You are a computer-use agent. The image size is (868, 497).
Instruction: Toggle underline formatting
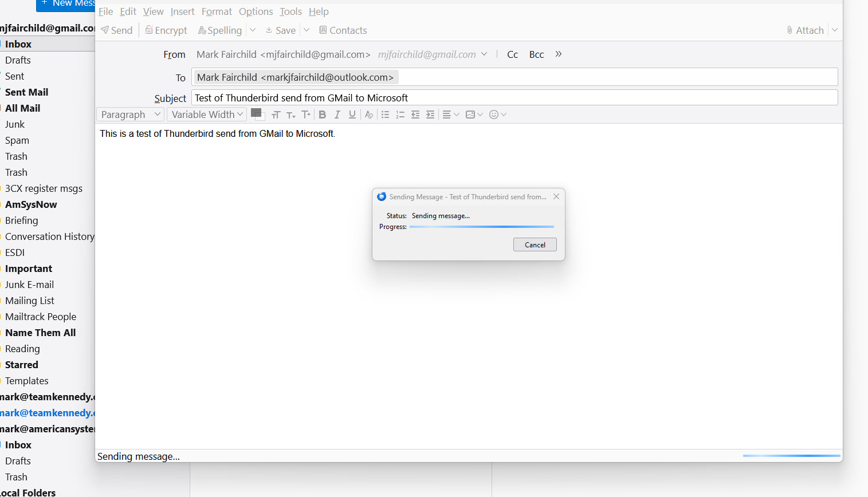point(352,115)
